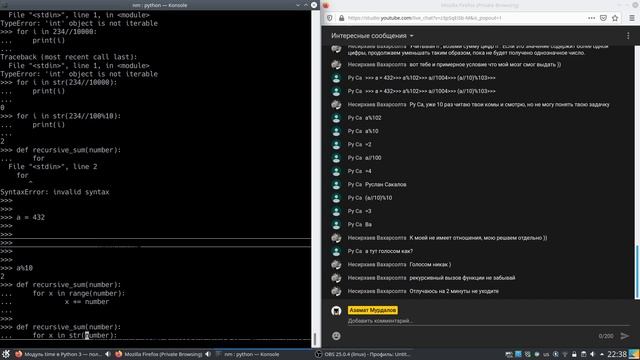Click 'Добавить комментарий' chat input field

(488, 321)
